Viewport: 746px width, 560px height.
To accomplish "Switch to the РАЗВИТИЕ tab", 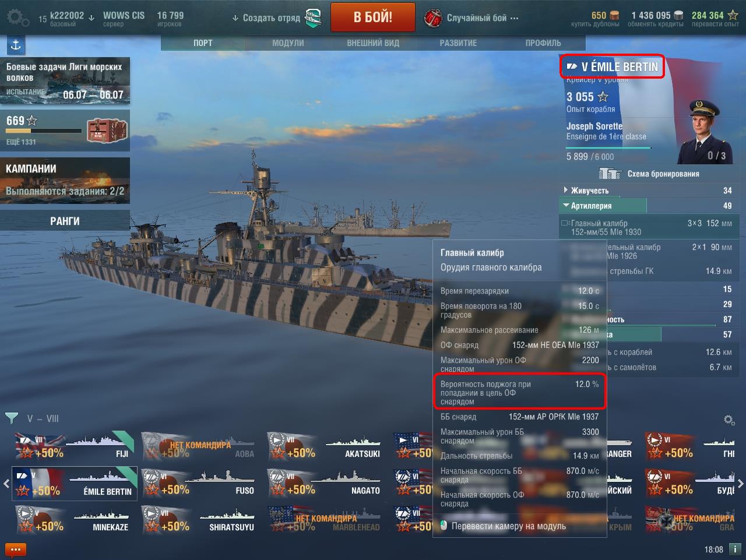I will click(458, 43).
